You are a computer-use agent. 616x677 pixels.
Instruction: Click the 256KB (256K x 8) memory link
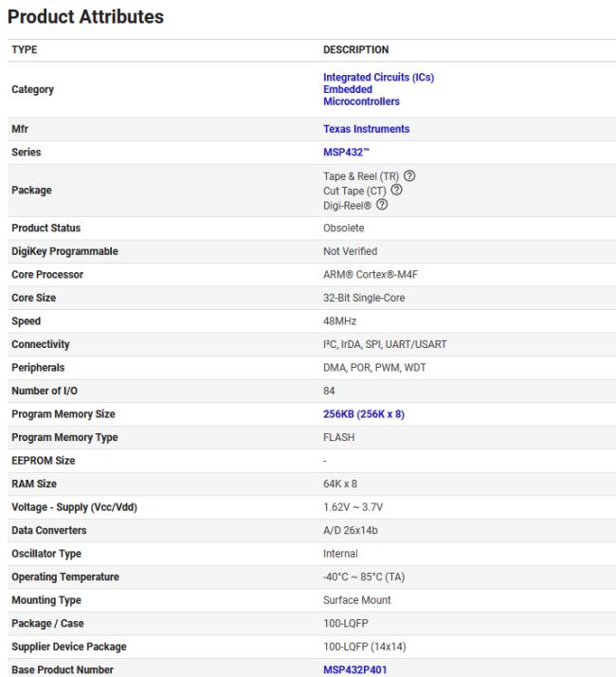tap(364, 414)
